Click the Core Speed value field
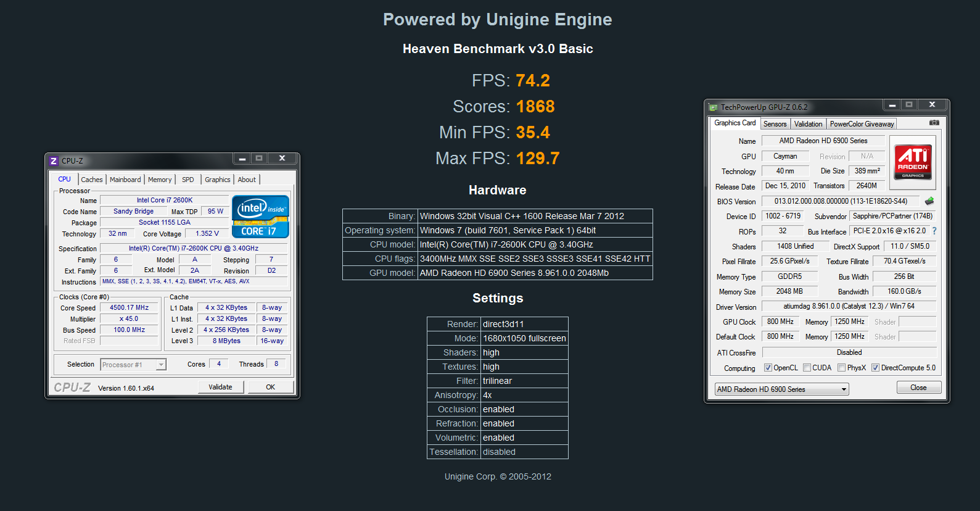 point(130,307)
